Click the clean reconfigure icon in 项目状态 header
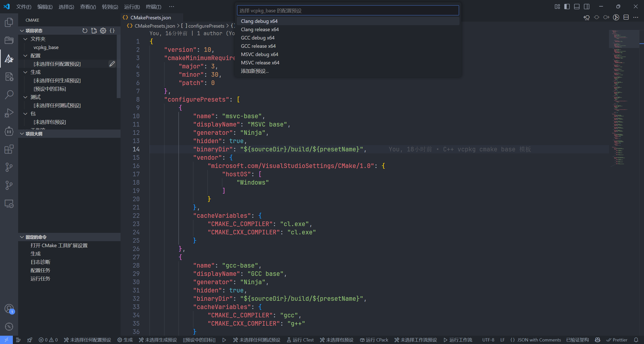 pos(94,31)
